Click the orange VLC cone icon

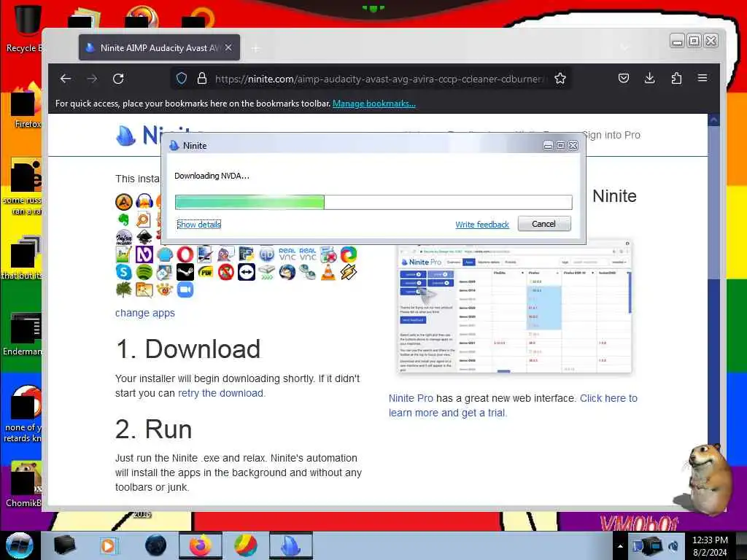(x=328, y=272)
